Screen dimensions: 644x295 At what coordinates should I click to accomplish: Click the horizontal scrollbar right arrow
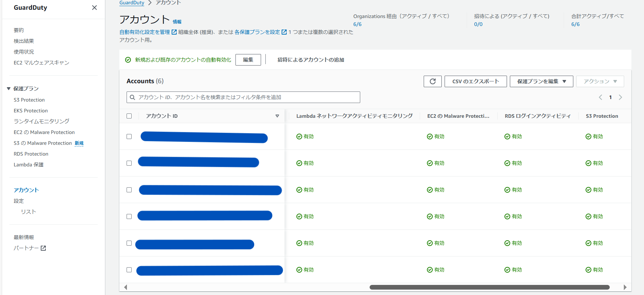click(x=625, y=287)
